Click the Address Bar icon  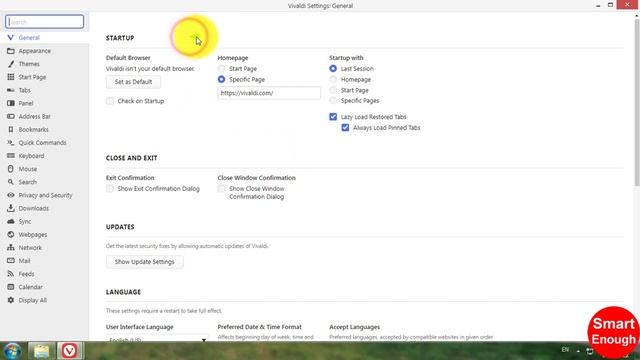coord(11,116)
